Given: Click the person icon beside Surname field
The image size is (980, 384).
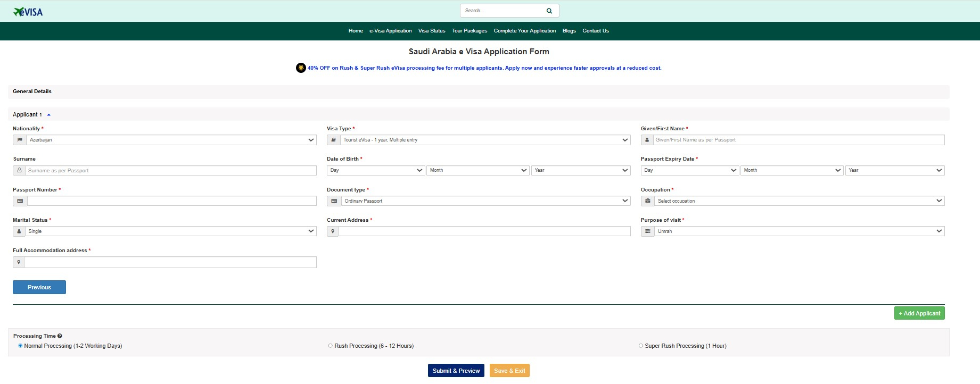Looking at the screenshot, I should (20, 171).
